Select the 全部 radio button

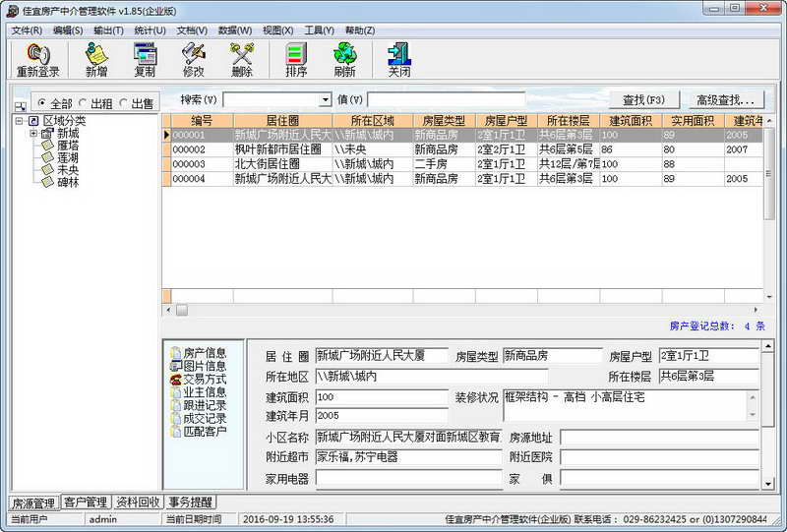[x=42, y=103]
